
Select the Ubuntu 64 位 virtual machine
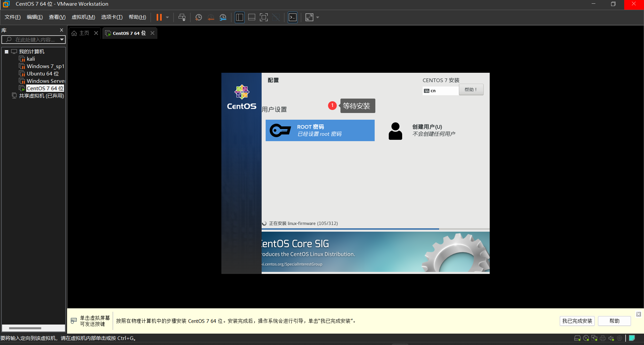pos(43,74)
